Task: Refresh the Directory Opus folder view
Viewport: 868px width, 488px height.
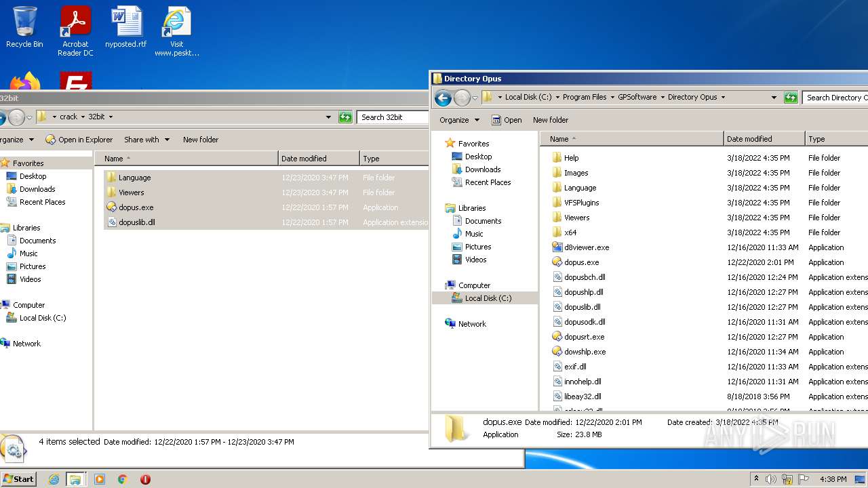Action: (x=791, y=98)
